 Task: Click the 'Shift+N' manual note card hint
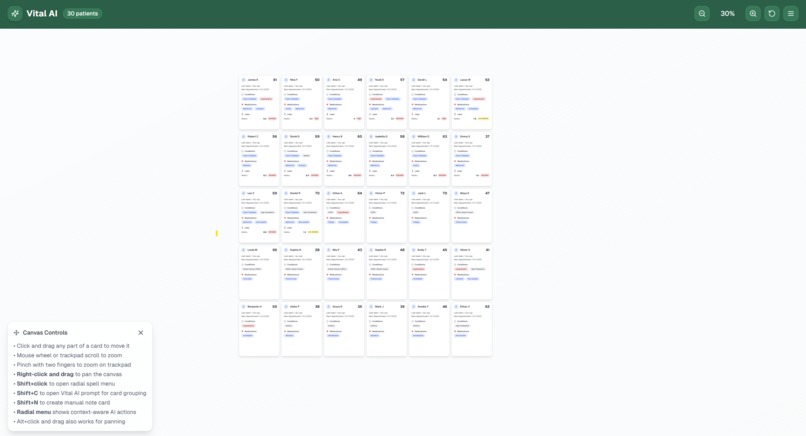[62, 403]
